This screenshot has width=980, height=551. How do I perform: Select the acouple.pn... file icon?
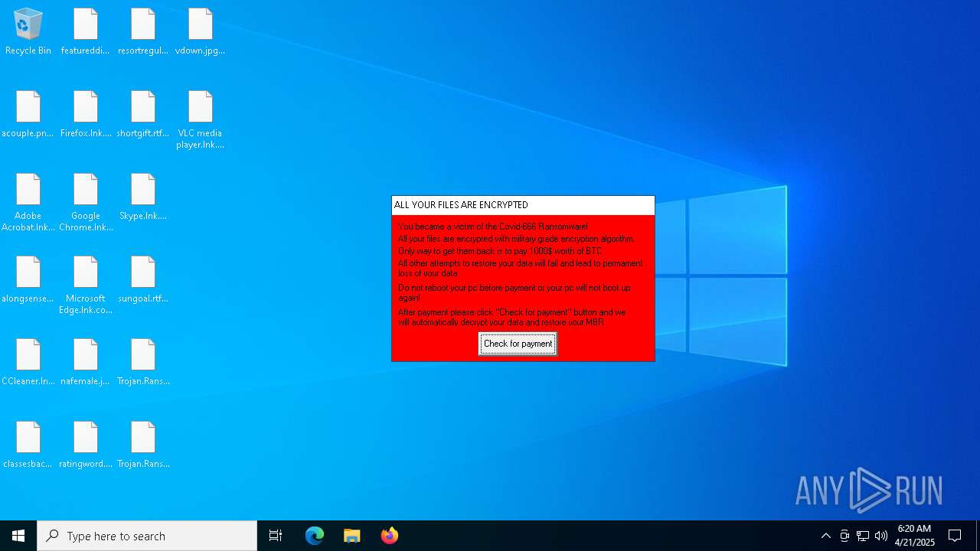point(28,115)
